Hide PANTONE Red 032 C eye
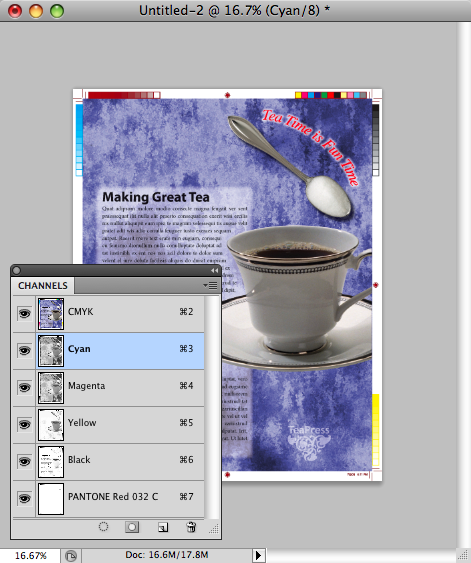The image size is (471, 563). tap(24, 498)
